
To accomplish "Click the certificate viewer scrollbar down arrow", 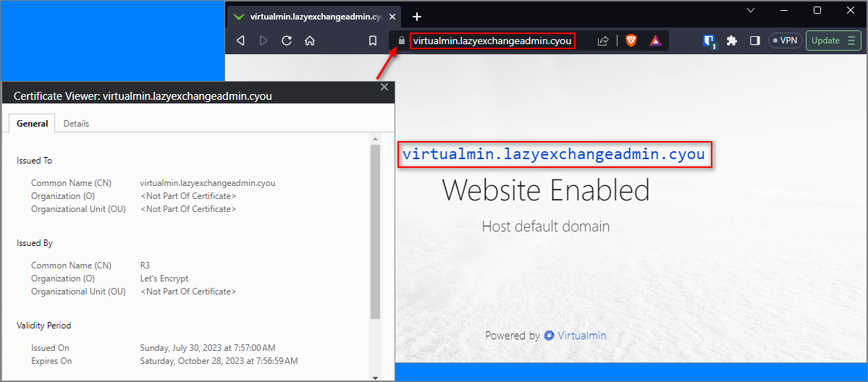I will point(375,377).
